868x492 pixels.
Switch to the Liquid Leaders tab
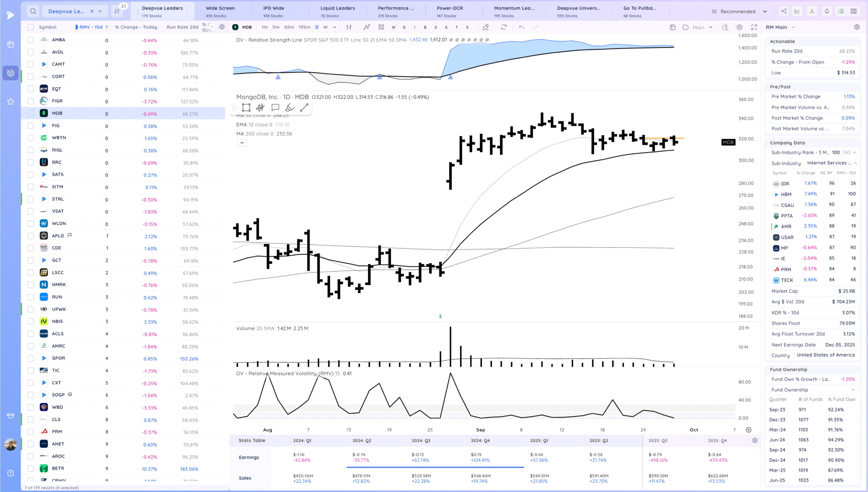click(x=337, y=11)
